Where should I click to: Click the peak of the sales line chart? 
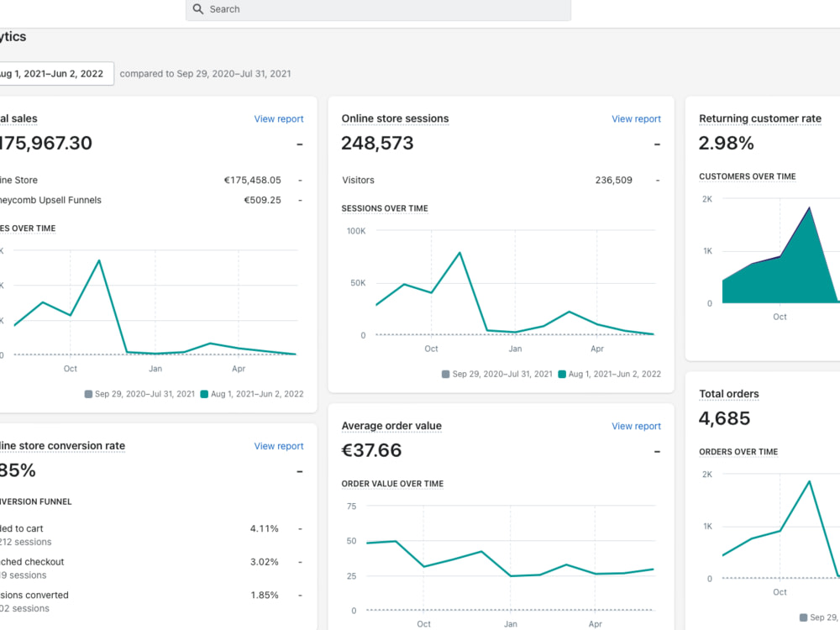(99, 261)
